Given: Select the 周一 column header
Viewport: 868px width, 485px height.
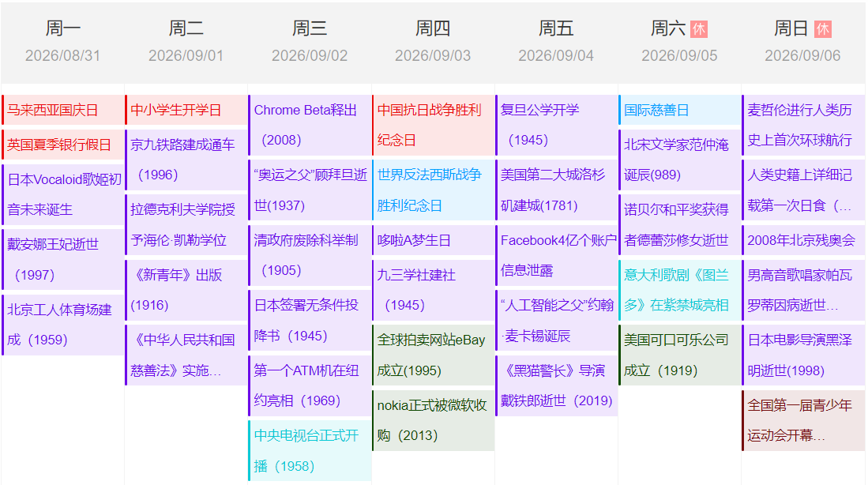Looking at the screenshot, I should pyautogui.click(x=63, y=41).
